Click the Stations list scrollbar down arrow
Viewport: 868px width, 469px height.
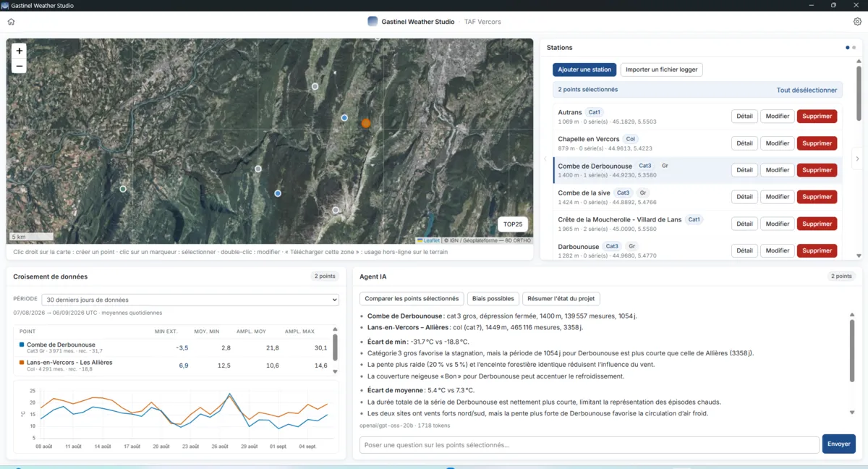click(x=859, y=255)
